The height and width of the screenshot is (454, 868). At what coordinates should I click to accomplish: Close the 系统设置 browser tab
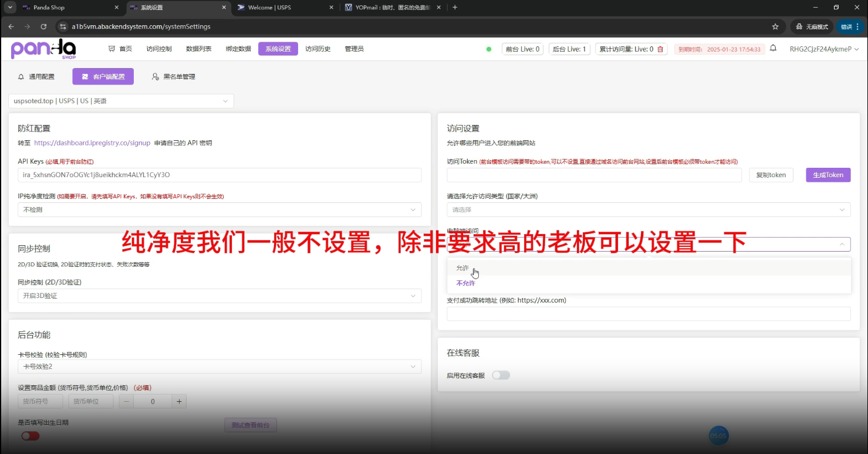tap(224, 8)
